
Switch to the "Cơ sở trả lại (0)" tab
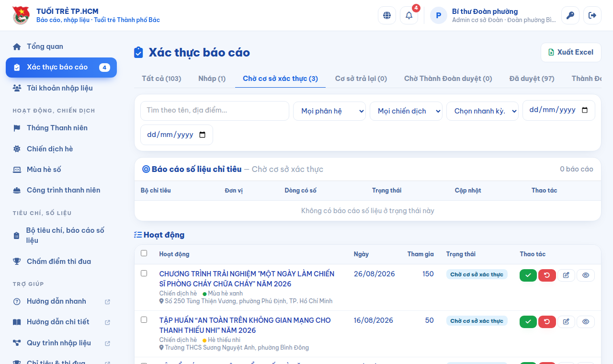pyautogui.click(x=361, y=79)
